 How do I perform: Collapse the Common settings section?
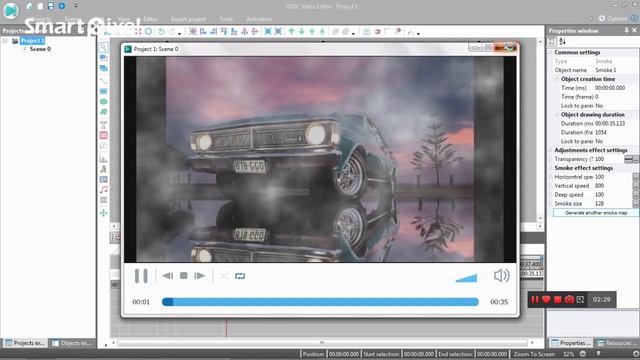coord(551,52)
